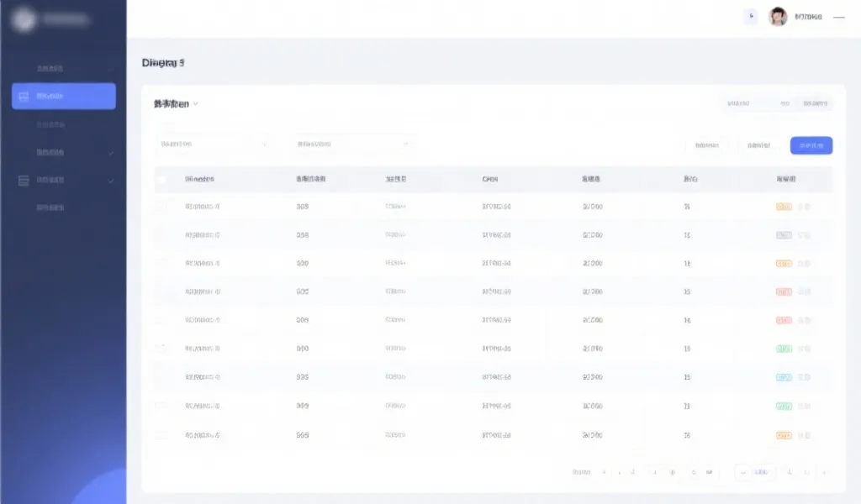The image size is (861, 504).
Task: Check the last table row's checkbox
Action: (x=162, y=436)
